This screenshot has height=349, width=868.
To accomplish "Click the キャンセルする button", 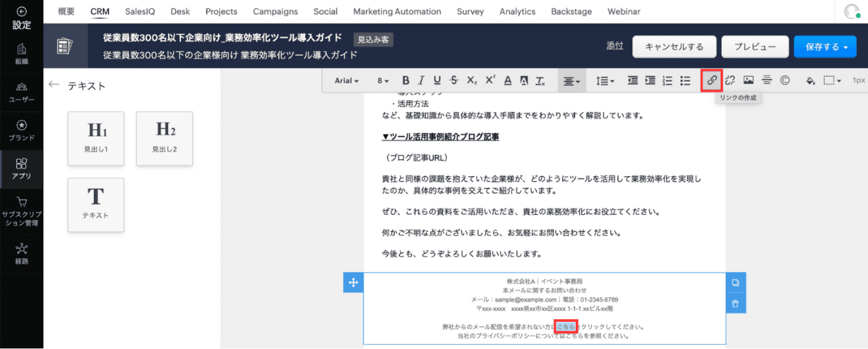I will 674,47.
